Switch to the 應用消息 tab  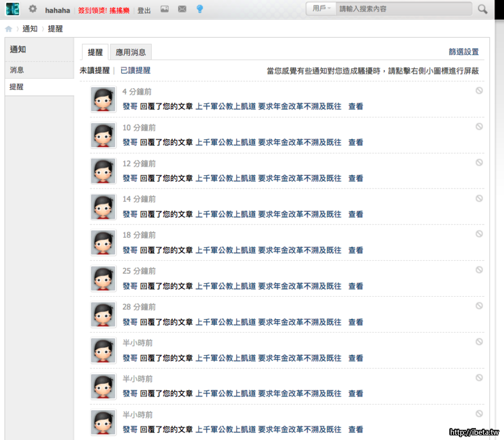click(x=131, y=52)
